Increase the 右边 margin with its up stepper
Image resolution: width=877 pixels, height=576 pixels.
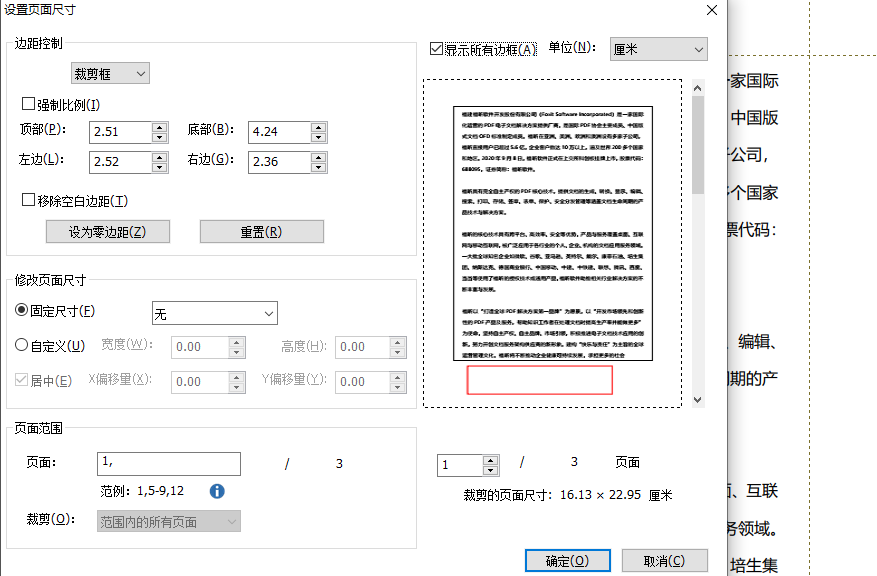pos(318,157)
